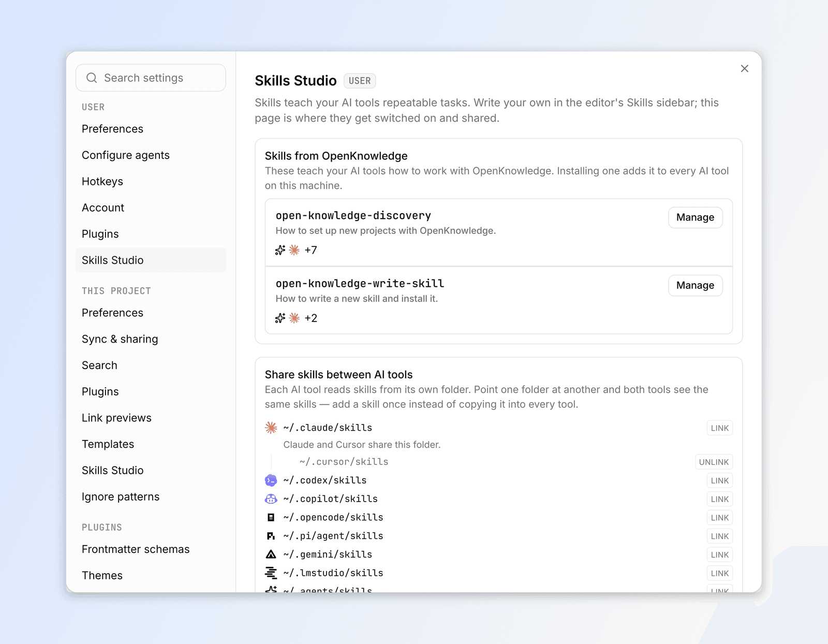Click the Pi icon beside ~/.pi/agent/skills
Image resolution: width=828 pixels, height=644 pixels.
[x=271, y=536]
